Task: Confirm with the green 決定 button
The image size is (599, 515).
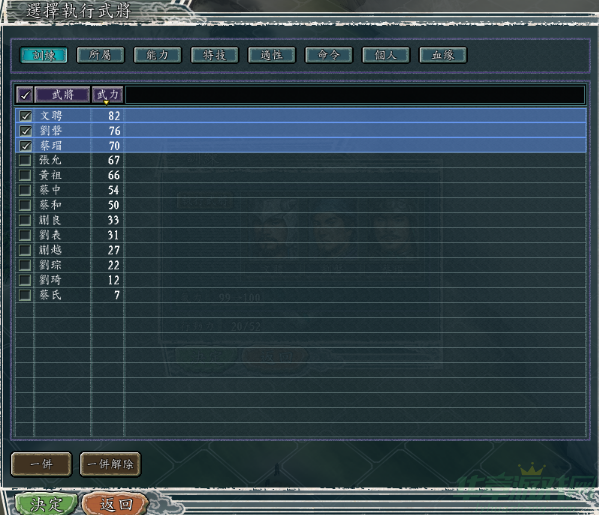Action: pyautogui.click(x=46, y=504)
